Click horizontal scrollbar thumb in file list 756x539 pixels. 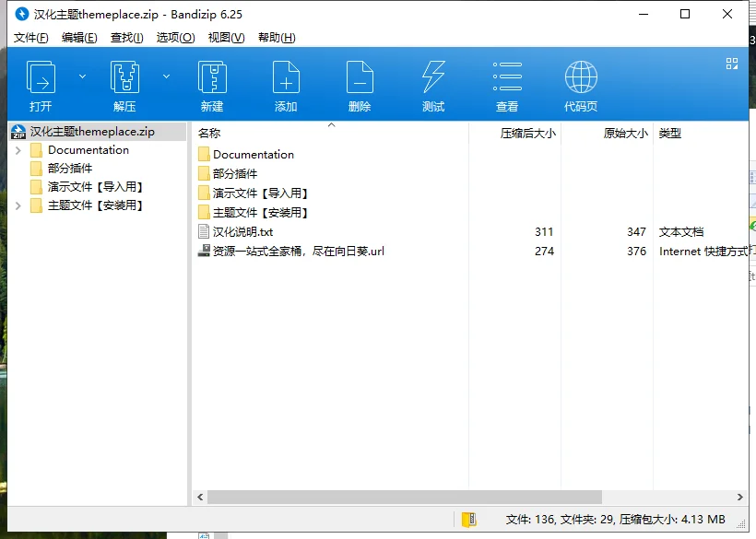[405, 498]
